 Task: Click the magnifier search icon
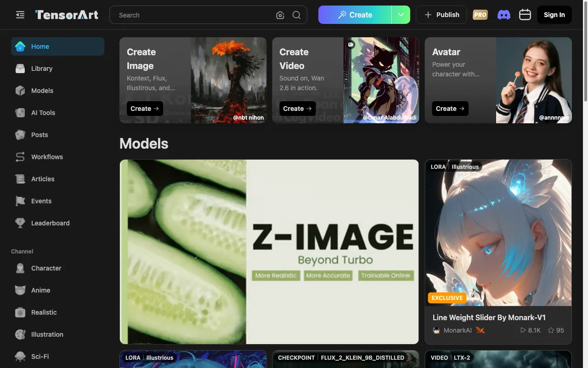coord(297,15)
